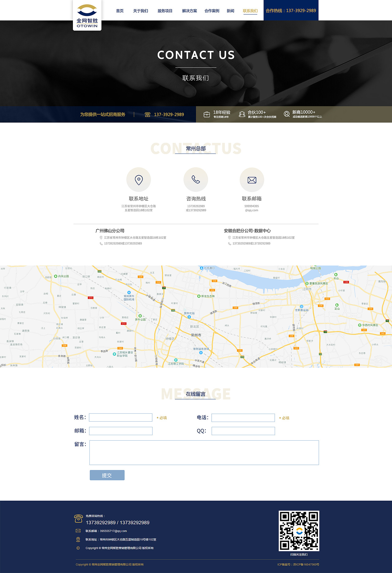Click the 奔牛公园 marker on the map
This screenshot has width=392, height=573.
140,316
